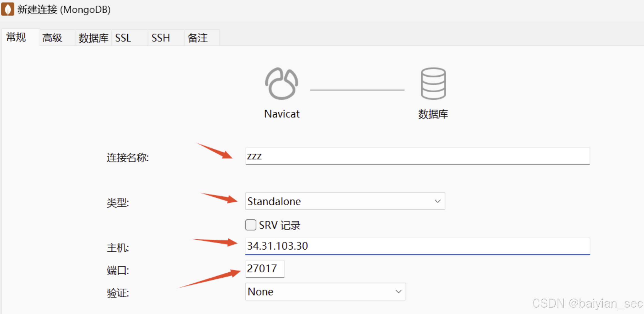Select the 备注 tab
Image resolution: width=644 pixels, height=314 pixels.
[198, 38]
